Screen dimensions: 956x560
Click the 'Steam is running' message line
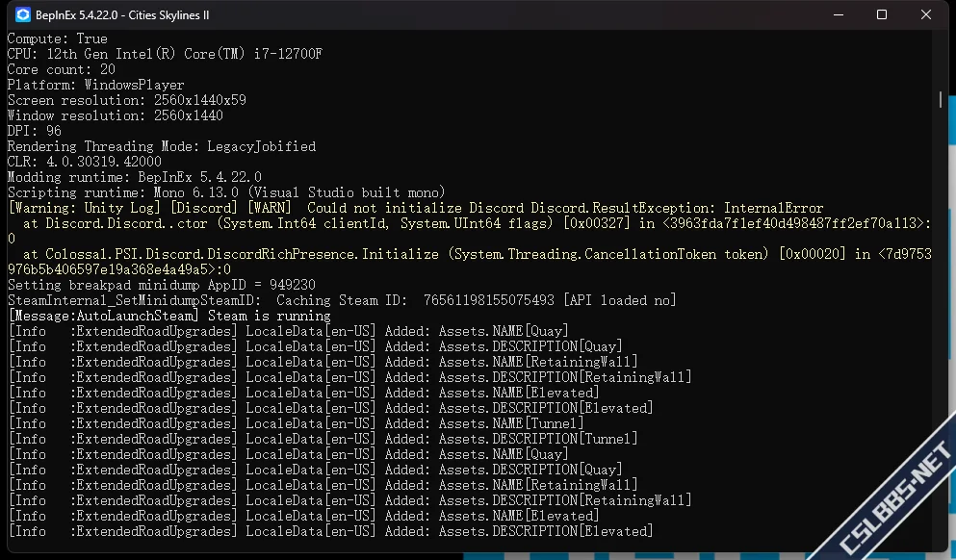(168, 316)
